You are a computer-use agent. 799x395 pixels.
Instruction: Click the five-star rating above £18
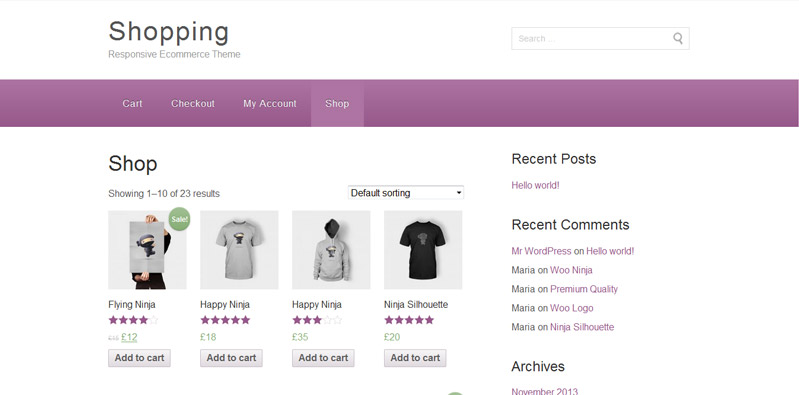pyautogui.click(x=225, y=320)
